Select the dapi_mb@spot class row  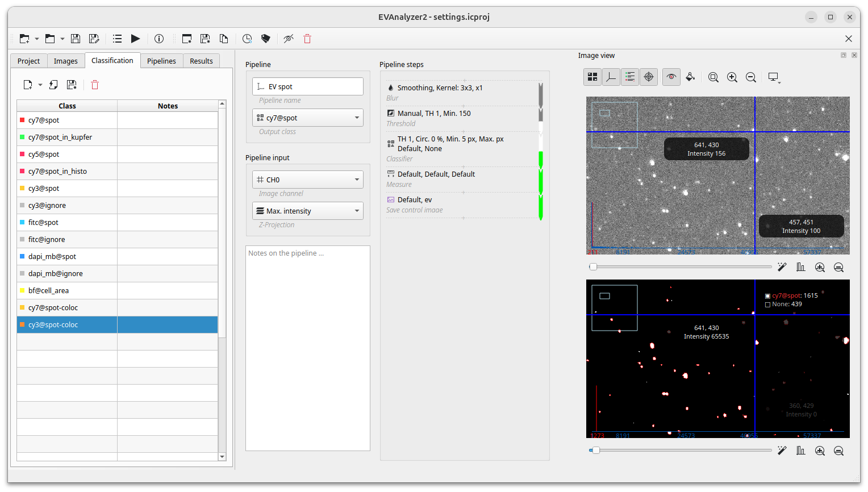point(118,256)
